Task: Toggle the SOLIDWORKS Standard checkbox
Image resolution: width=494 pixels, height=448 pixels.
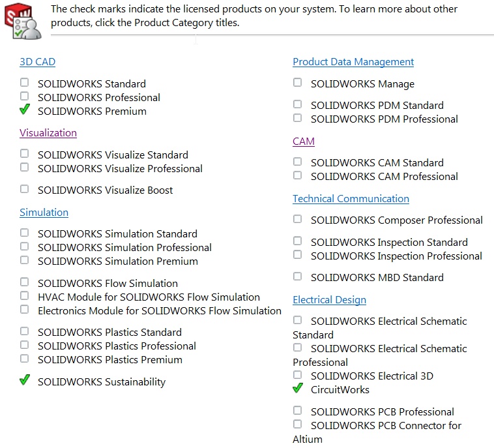Action: (25, 83)
